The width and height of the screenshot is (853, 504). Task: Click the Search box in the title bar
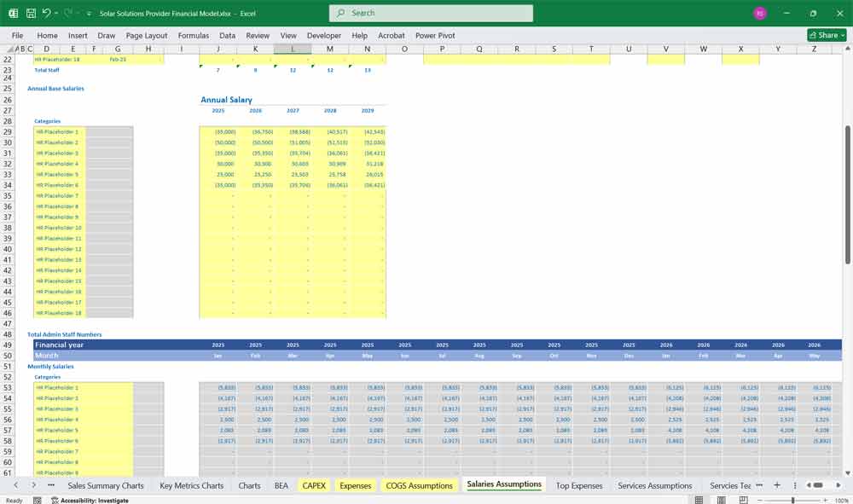(x=430, y=13)
